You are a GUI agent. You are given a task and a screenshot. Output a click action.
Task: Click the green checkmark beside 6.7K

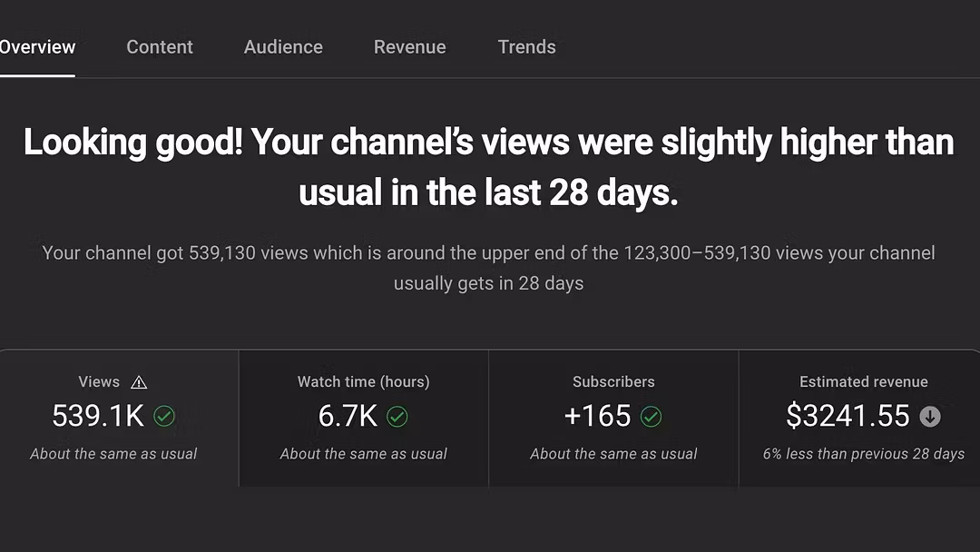pyautogui.click(x=397, y=416)
